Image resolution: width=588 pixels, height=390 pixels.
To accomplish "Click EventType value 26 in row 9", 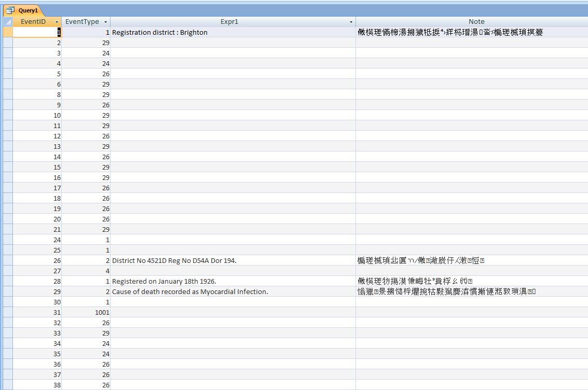I will pos(86,105).
